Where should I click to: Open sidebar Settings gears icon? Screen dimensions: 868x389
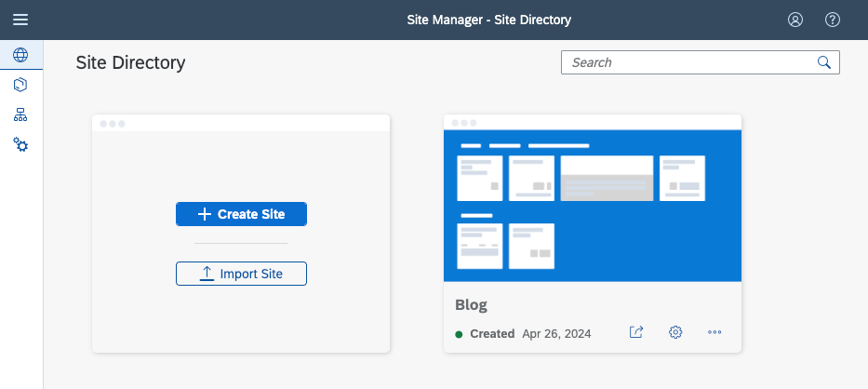pyautogui.click(x=20, y=145)
